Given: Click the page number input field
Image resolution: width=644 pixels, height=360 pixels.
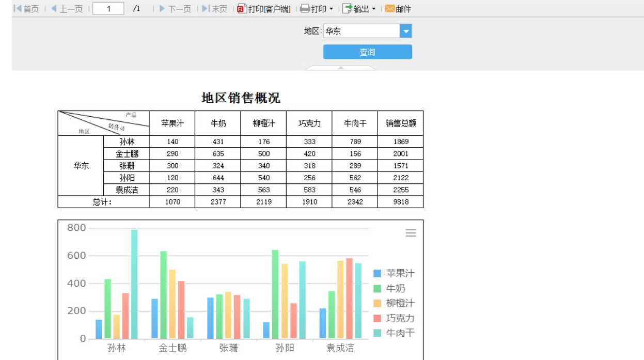Looking at the screenshot, I should coord(108,9).
